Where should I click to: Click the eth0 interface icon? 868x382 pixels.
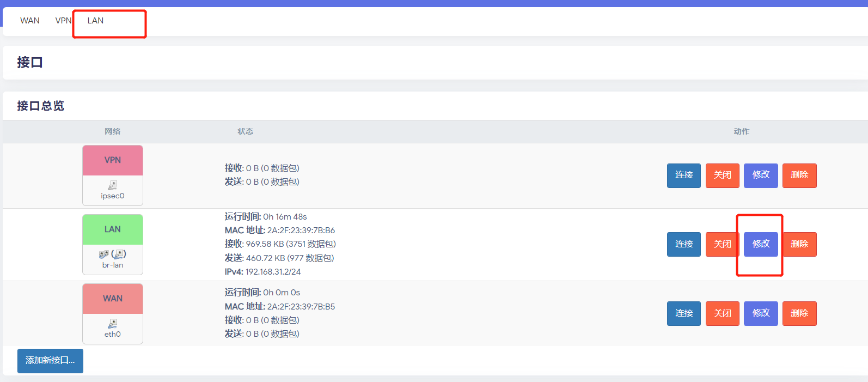click(x=113, y=324)
